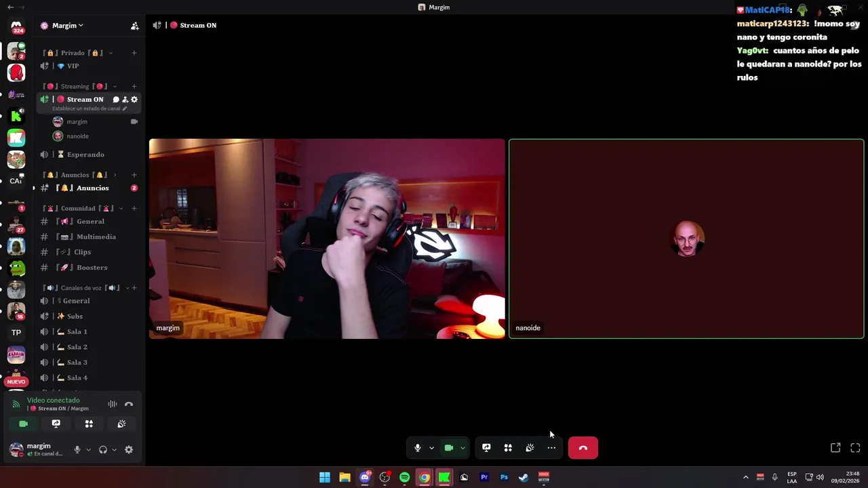This screenshot has height=488, width=868.
Task: Disconnect from call with red button
Action: coord(583,448)
